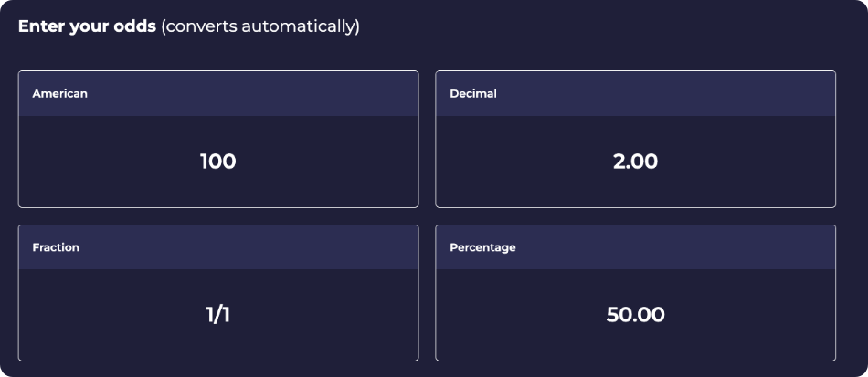Place cursor in the 1/1 fraction value
868x377 pixels.
point(217,315)
